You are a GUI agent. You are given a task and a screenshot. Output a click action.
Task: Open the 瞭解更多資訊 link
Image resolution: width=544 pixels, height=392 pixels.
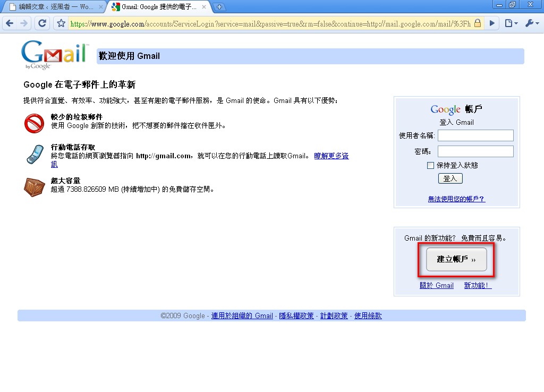click(x=331, y=156)
